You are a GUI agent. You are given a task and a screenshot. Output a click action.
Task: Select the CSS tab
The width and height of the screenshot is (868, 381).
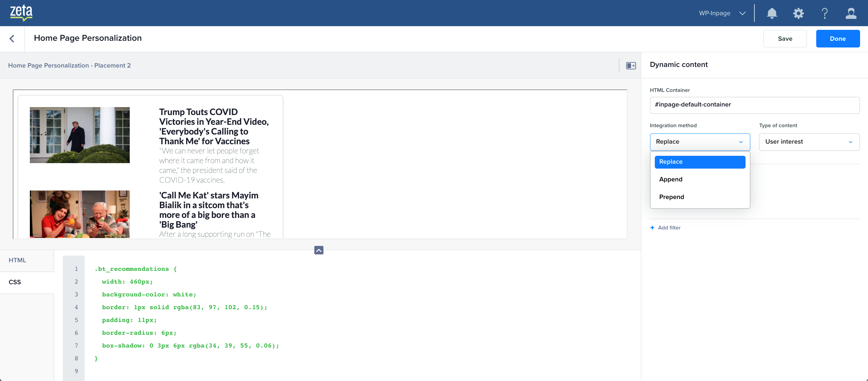pos(15,282)
